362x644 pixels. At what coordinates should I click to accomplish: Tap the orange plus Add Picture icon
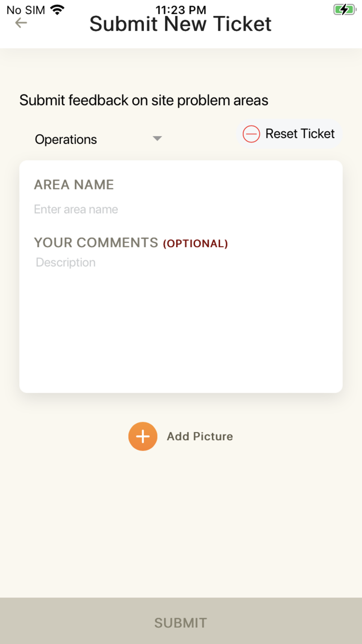point(143,436)
